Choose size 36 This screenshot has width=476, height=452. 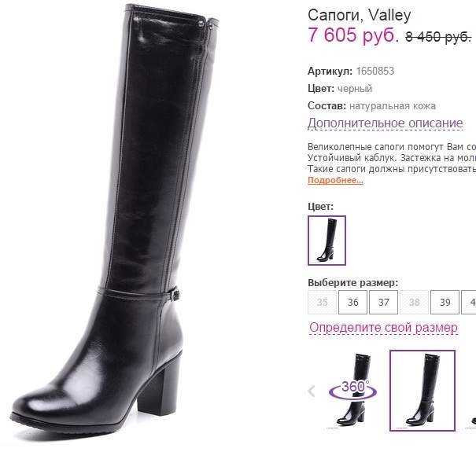352,302
